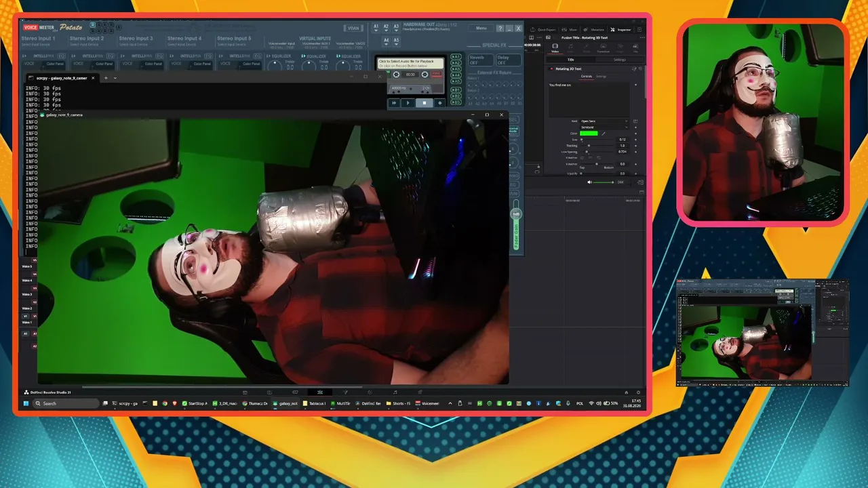Select audio file for playback on cassette
Screen dimensions: 868x488
(x=411, y=63)
